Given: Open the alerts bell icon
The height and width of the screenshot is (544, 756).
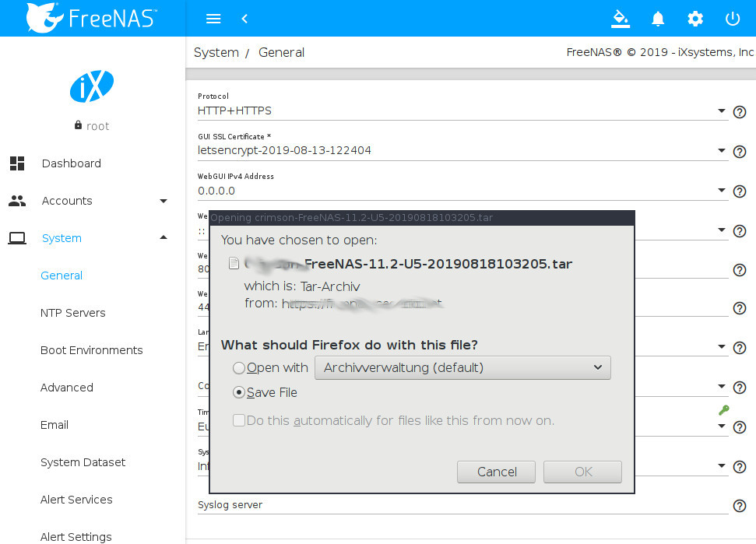Looking at the screenshot, I should 658,19.
